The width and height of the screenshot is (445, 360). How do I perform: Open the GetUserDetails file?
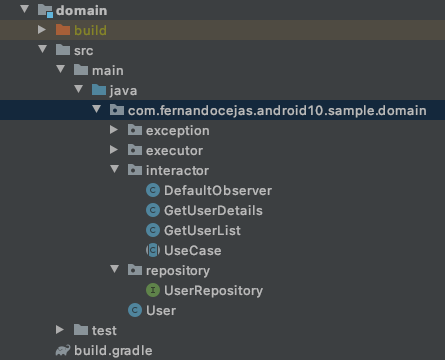point(213,211)
